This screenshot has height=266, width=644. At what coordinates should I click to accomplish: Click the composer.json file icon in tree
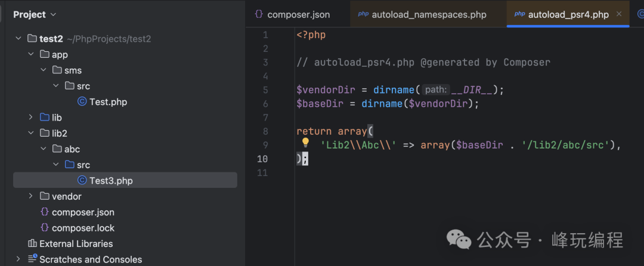pyautogui.click(x=45, y=212)
